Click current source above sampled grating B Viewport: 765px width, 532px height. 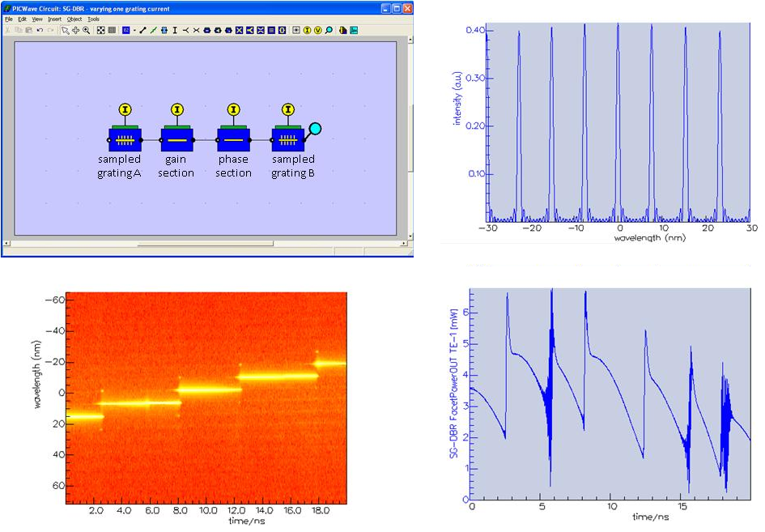tap(288, 109)
